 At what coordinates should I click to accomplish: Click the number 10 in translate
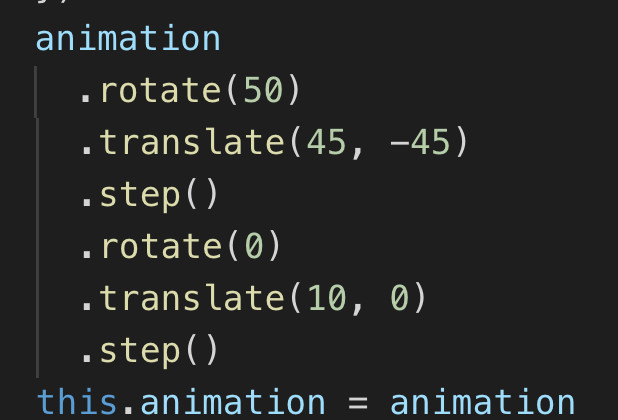326,298
